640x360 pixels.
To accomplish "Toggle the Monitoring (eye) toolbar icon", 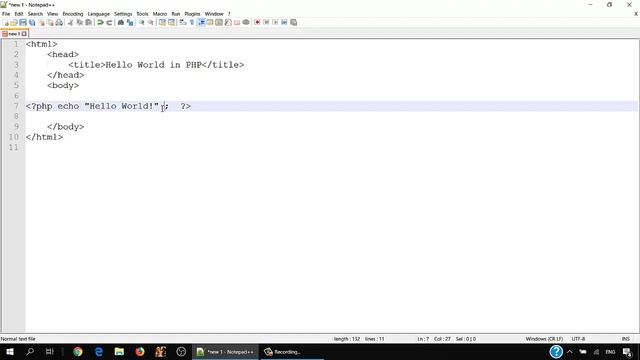I will (x=246, y=22).
